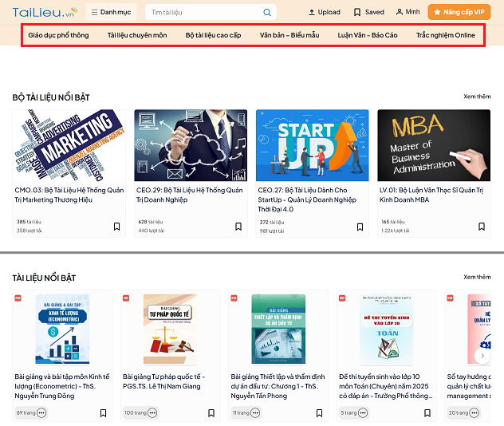Click the 628 tài liệu count text

[x=151, y=222]
